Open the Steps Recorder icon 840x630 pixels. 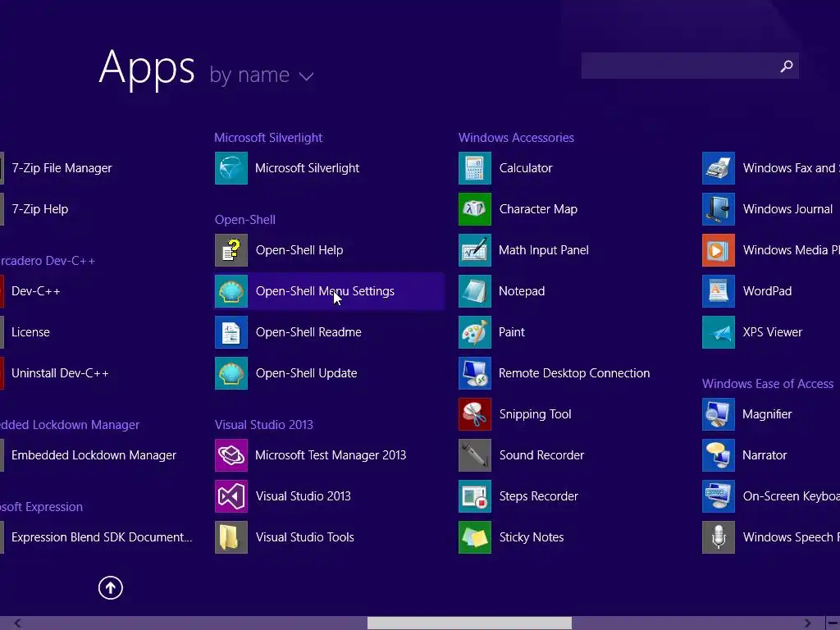click(x=475, y=496)
